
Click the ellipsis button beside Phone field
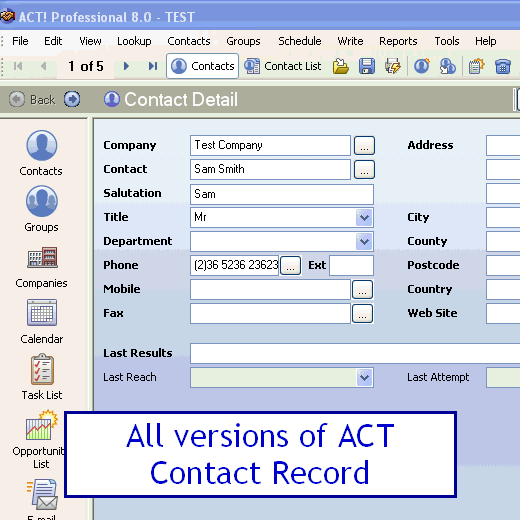[x=291, y=265]
